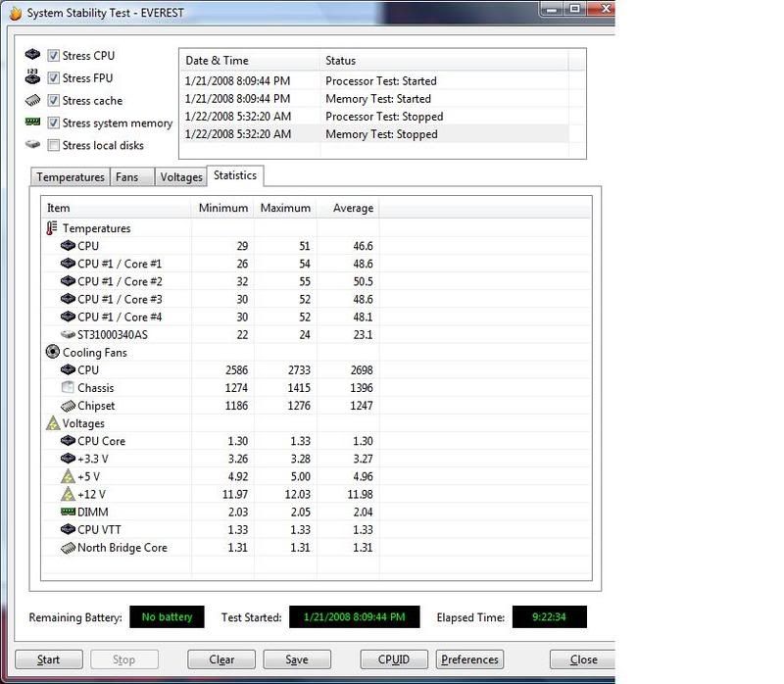Select the Chassis fan row label
Screen dimensions: 784x684
point(95,388)
